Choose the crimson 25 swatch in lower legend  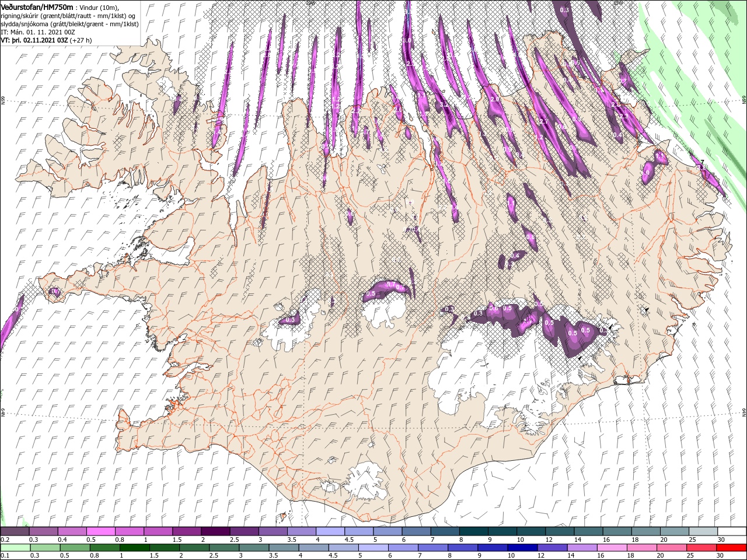[x=701, y=548]
